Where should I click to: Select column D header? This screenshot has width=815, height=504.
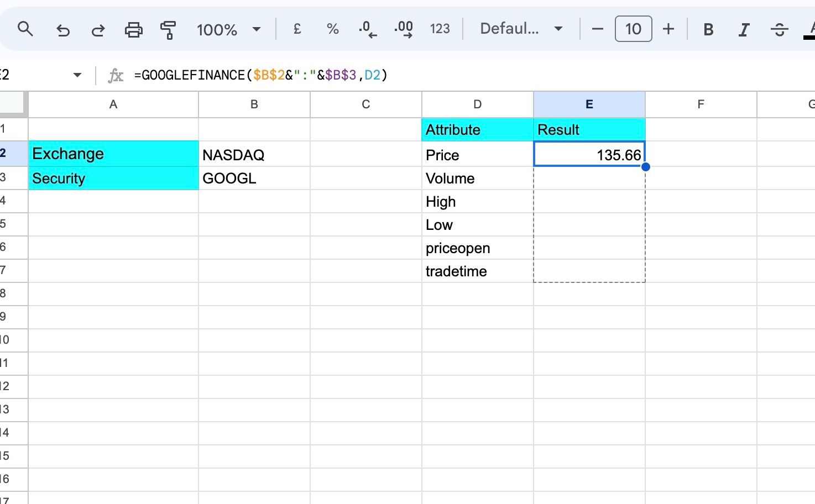click(x=477, y=104)
